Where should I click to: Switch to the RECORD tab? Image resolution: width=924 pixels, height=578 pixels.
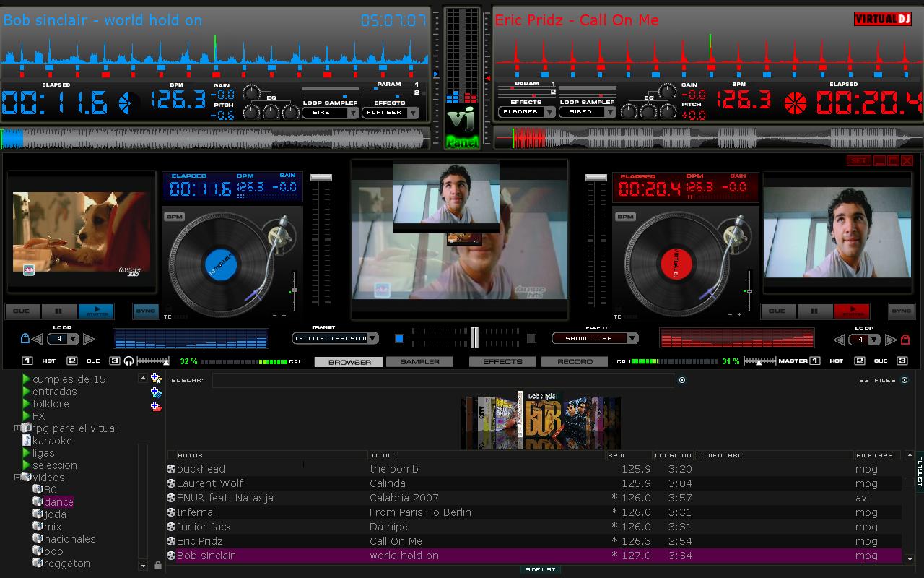click(x=575, y=362)
